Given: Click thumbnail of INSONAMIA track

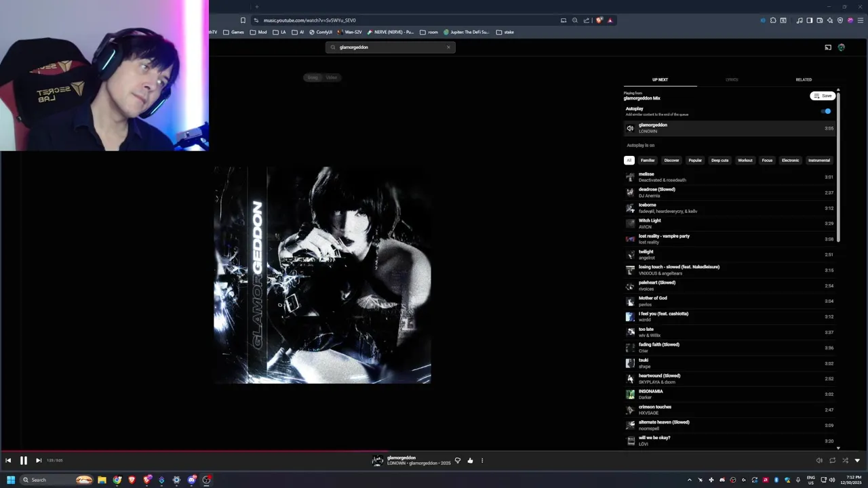Looking at the screenshot, I should (630, 394).
